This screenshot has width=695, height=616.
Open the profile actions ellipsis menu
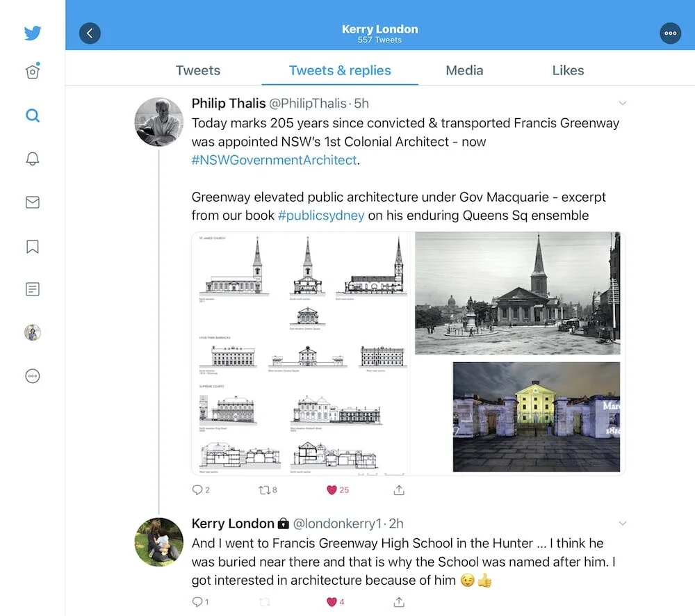[x=670, y=33]
